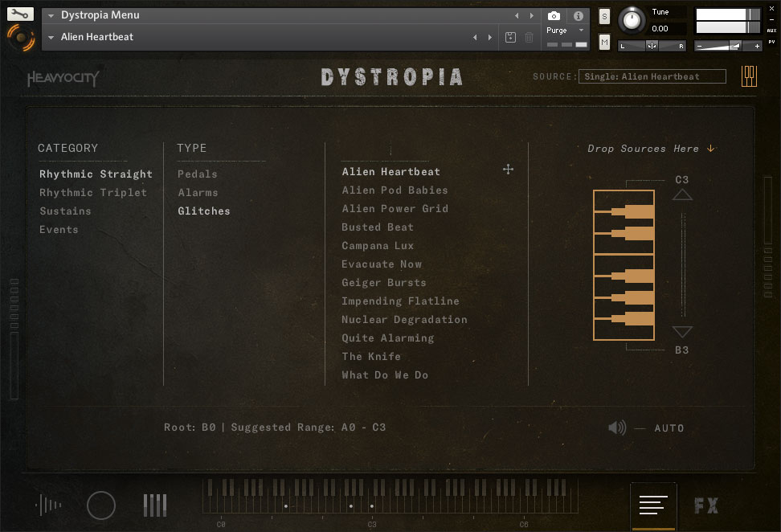Open the waveform page icon at bottom left
This screenshot has width=781, height=532.
tap(49, 505)
